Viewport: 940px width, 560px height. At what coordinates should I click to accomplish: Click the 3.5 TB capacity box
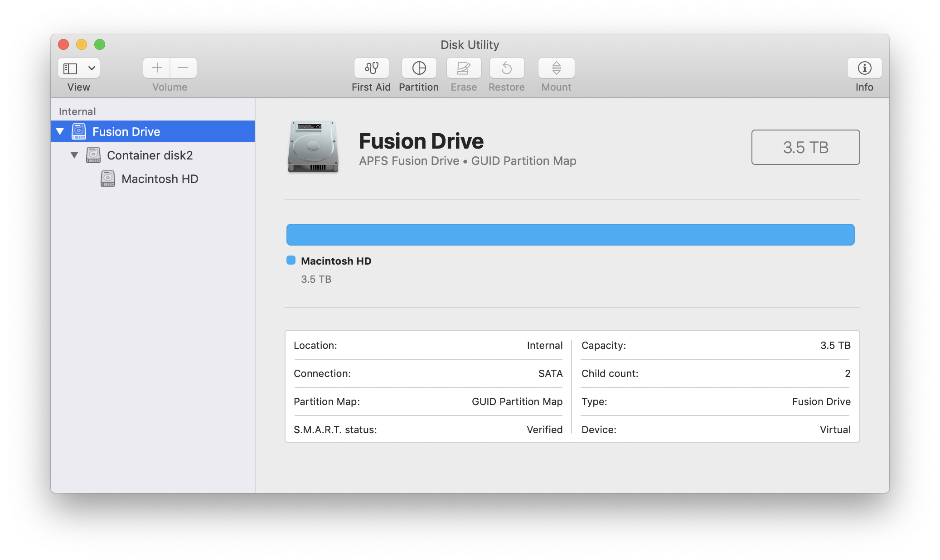point(805,147)
